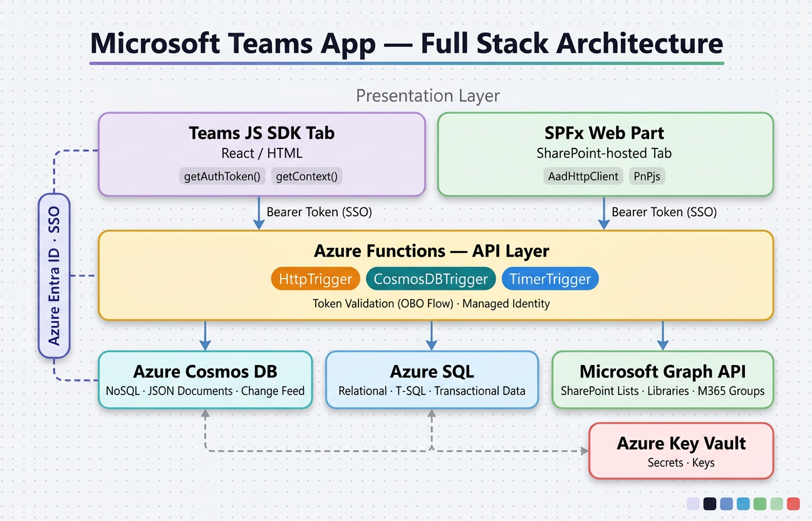Toggle the Bearer Token (SSO) label under Teams tab

[320, 212]
